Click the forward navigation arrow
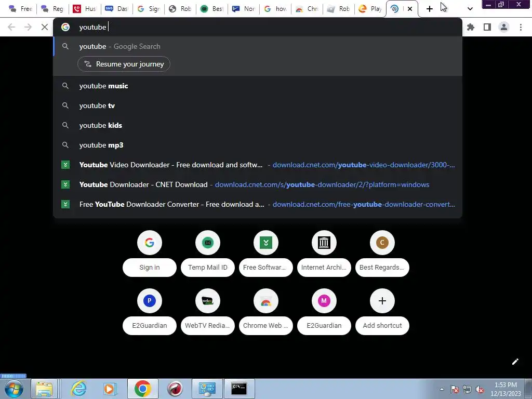The height and width of the screenshot is (399, 532). 28,27
